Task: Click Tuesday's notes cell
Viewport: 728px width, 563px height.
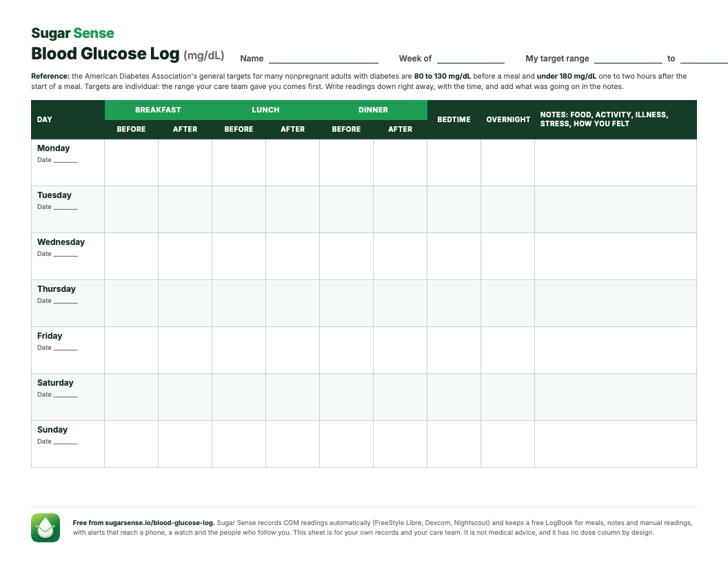Action: click(x=616, y=210)
